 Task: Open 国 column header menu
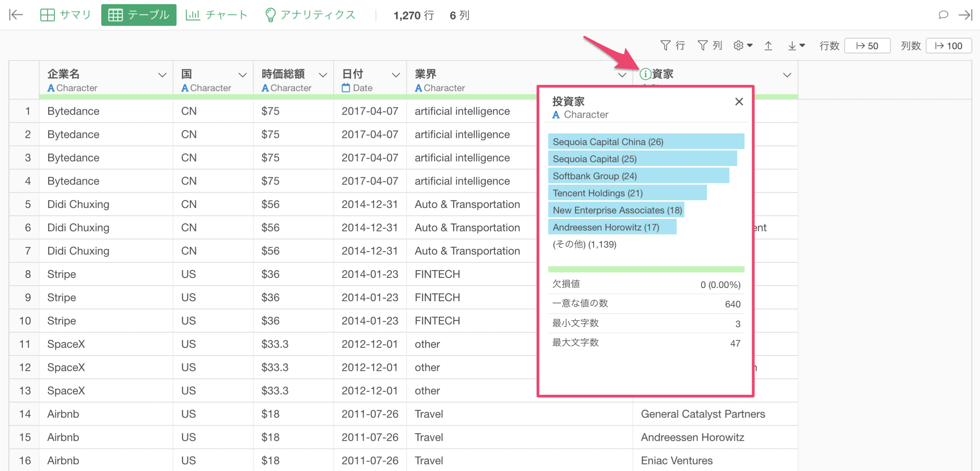coord(243,75)
